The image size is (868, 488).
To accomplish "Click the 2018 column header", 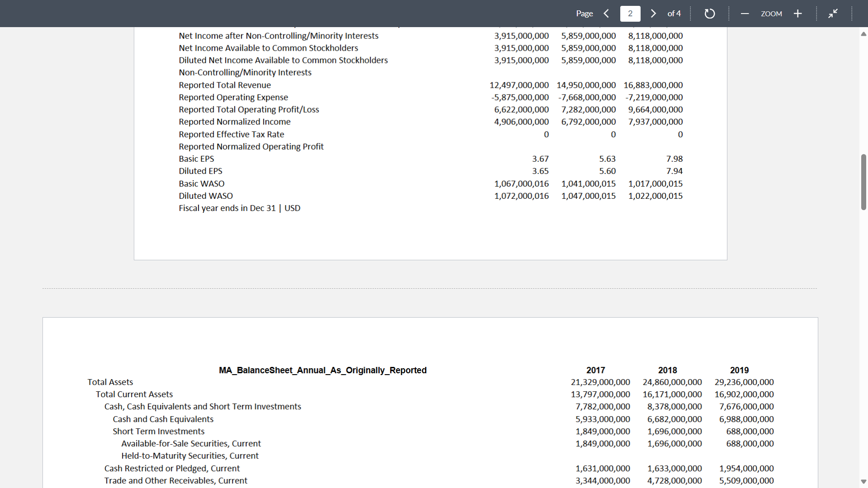I will click(x=667, y=370).
